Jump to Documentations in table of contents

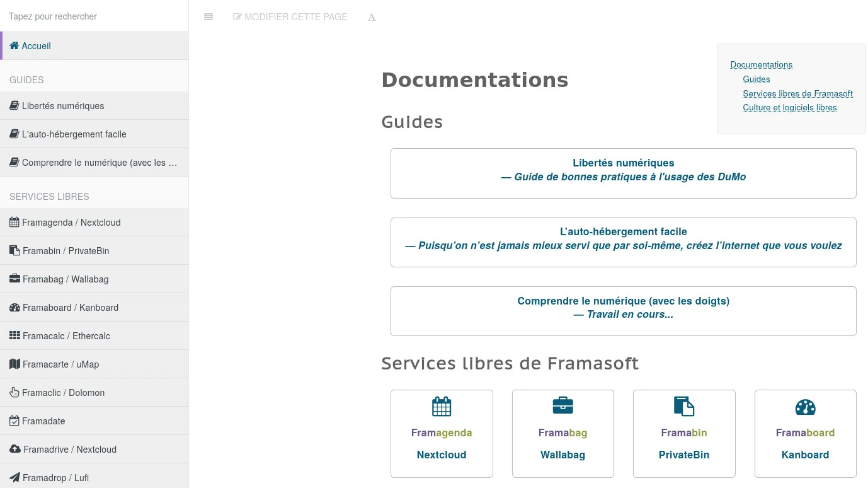click(761, 65)
